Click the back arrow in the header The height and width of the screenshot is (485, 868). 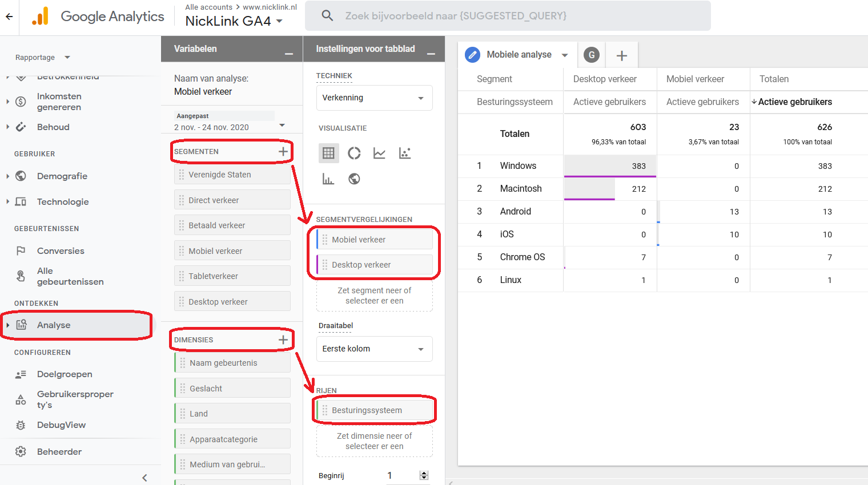(9, 17)
